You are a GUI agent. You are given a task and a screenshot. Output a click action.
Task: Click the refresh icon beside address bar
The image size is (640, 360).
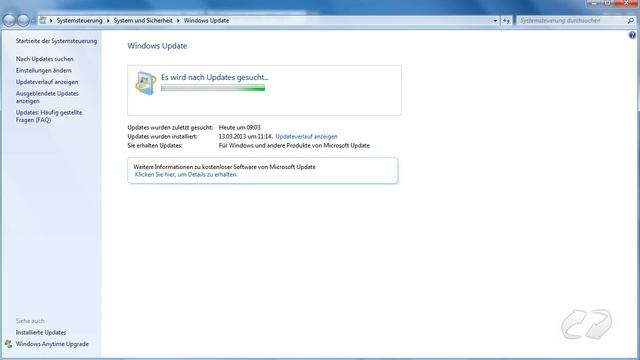click(506, 20)
